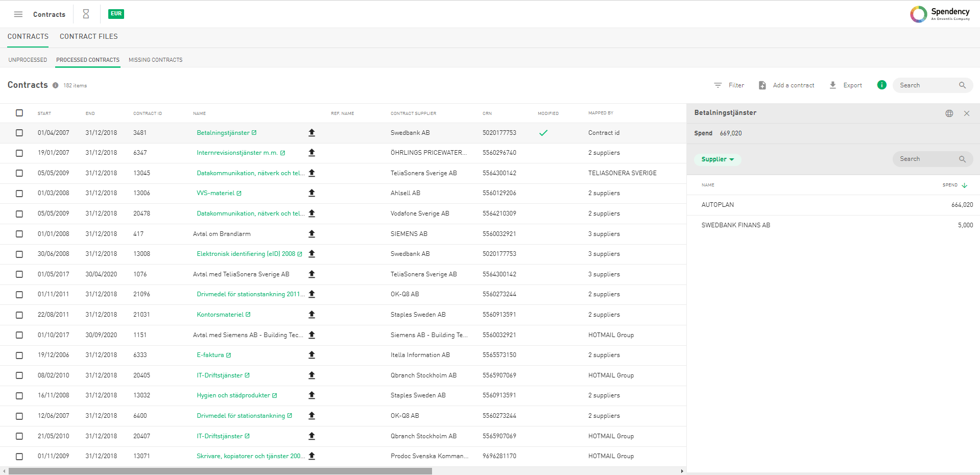Switch to the Contract Files tab
The image size is (980, 475).
(x=88, y=37)
